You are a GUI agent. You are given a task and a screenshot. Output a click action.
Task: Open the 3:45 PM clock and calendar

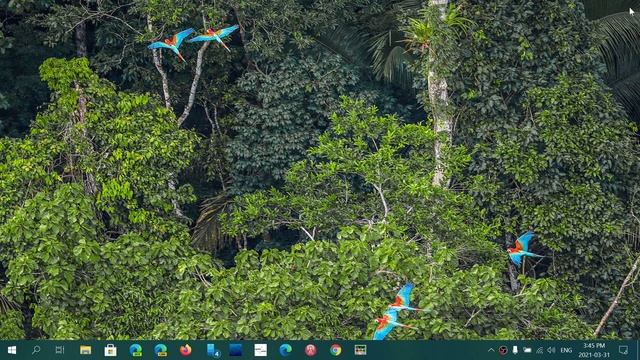click(x=594, y=350)
